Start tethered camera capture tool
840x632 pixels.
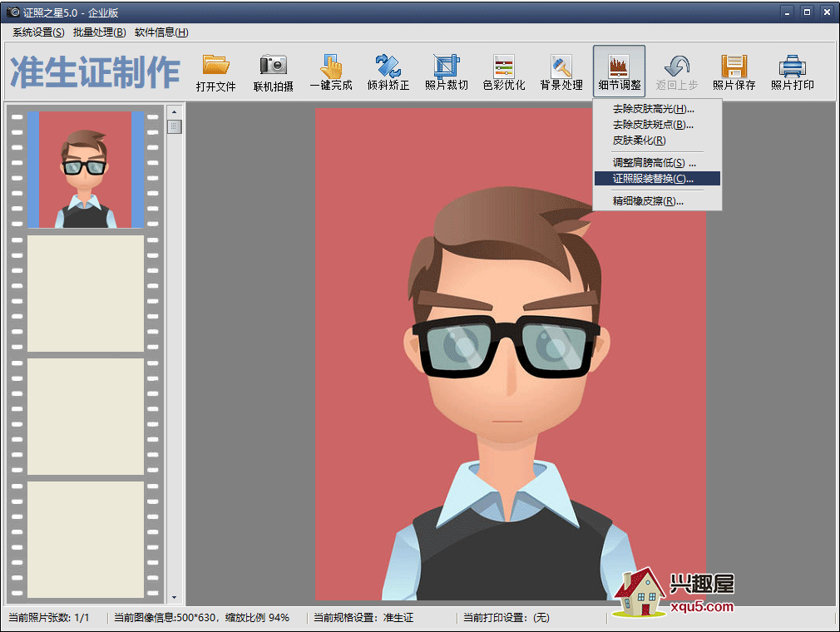point(273,66)
